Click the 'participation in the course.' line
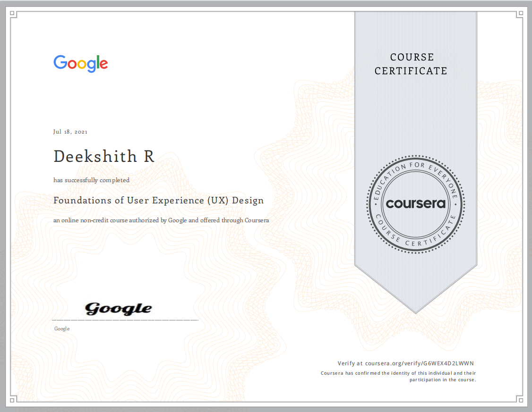This screenshot has width=532, height=412. 443,380
